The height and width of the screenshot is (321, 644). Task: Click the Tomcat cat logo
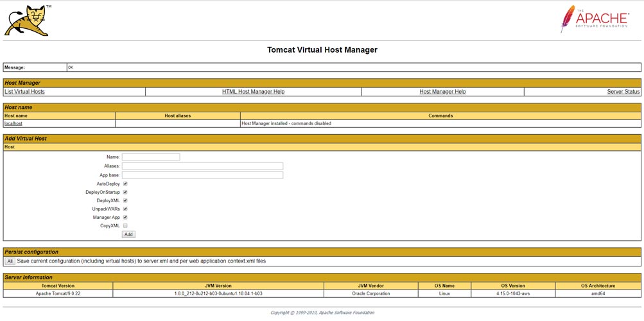(26, 21)
